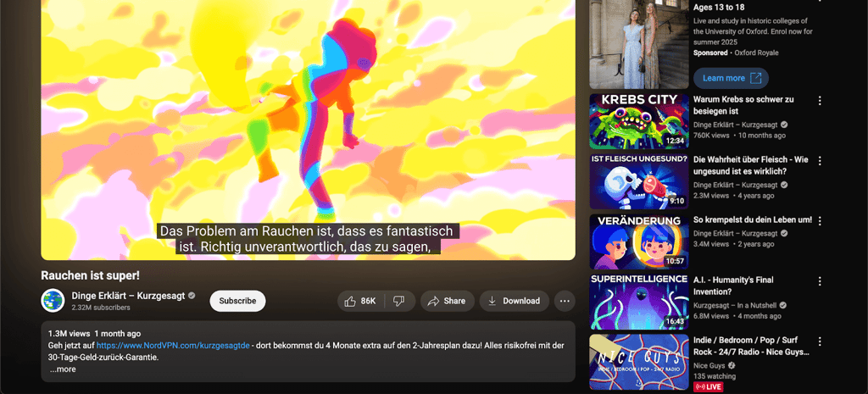Open options menu for A.I. Humanity's Final Invention
The image size is (868, 394).
[820, 281]
